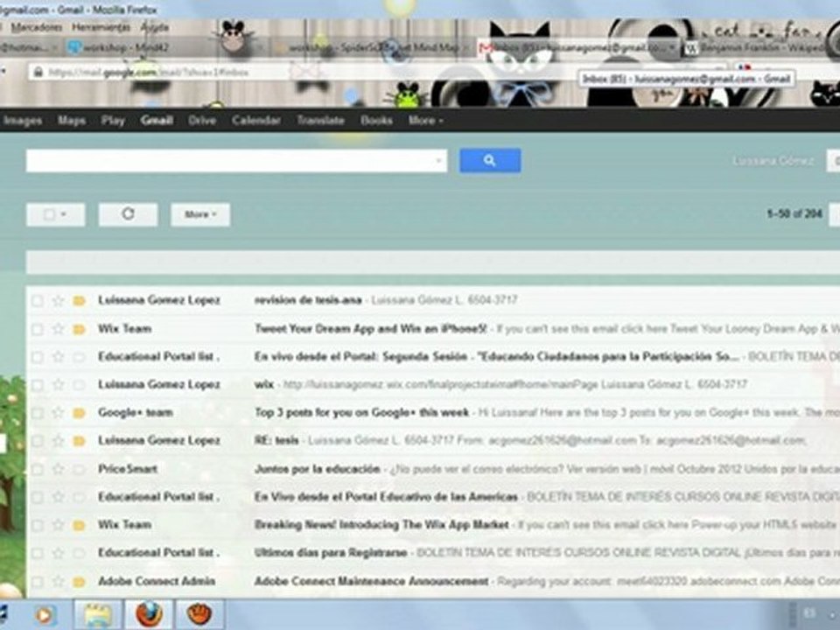
Task: Toggle importance marker on RE: tesis email
Action: tap(80, 441)
